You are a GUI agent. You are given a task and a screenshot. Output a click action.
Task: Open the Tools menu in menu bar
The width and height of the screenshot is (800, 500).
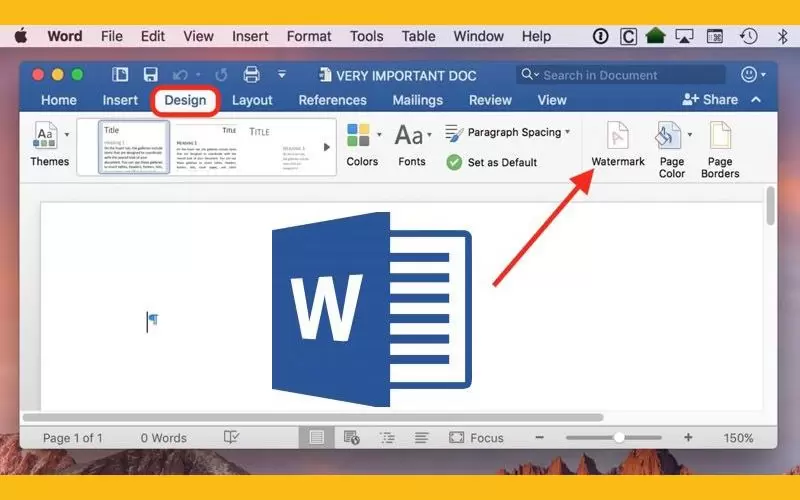click(x=366, y=36)
